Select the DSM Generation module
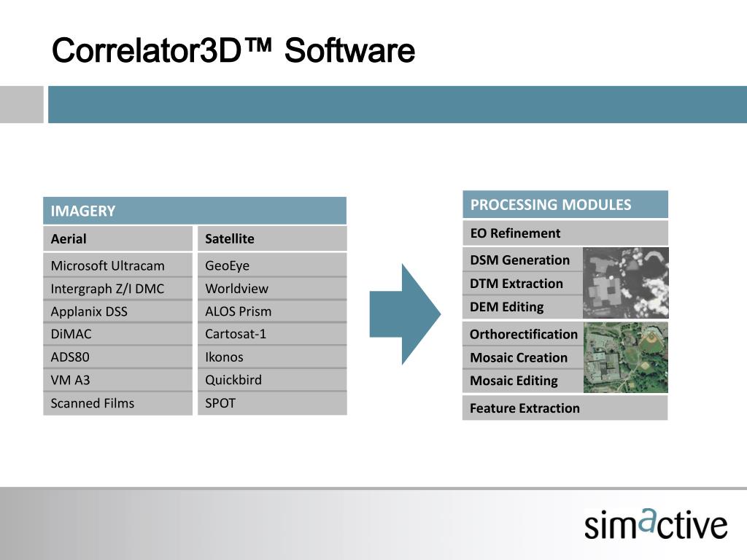 522,260
